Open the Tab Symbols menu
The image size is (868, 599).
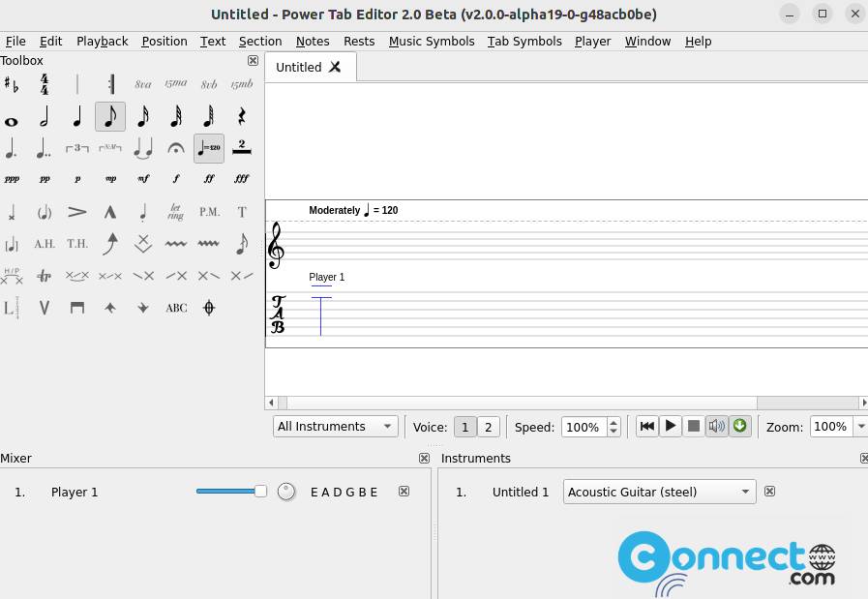click(x=524, y=42)
